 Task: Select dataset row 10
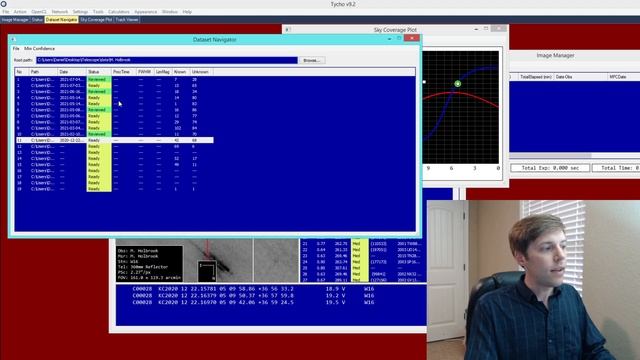[x=114, y=134]
